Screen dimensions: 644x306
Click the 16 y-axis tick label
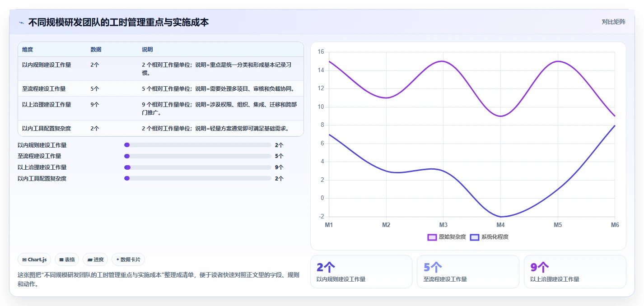321,52
